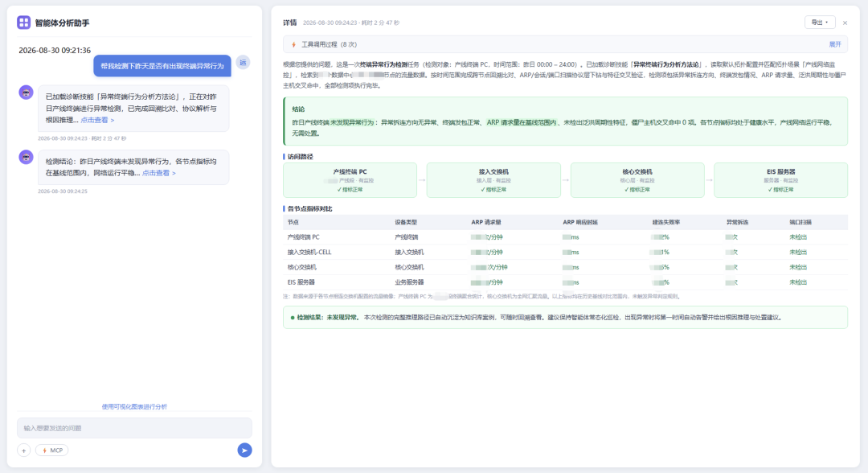The image size is (868, 473).
Task: Open 点击查看 link in the 检测结论 reply
Action: coord(159,173)
